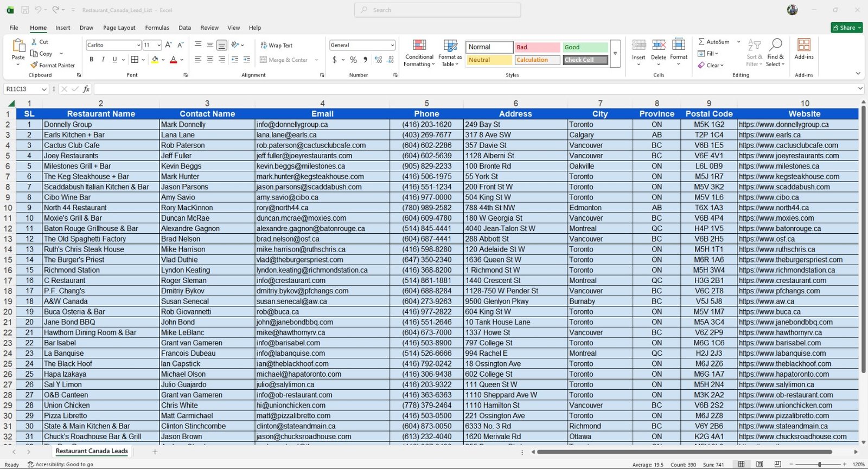Screen dimensions: 868x469
Task: Toggle Wrap Text on the selection
Action: (277, 46)
